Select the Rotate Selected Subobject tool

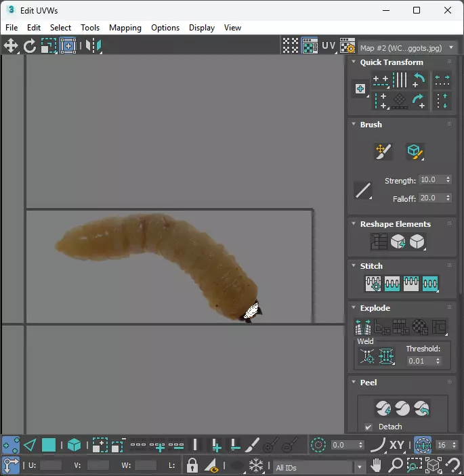[x=29, y=46]
